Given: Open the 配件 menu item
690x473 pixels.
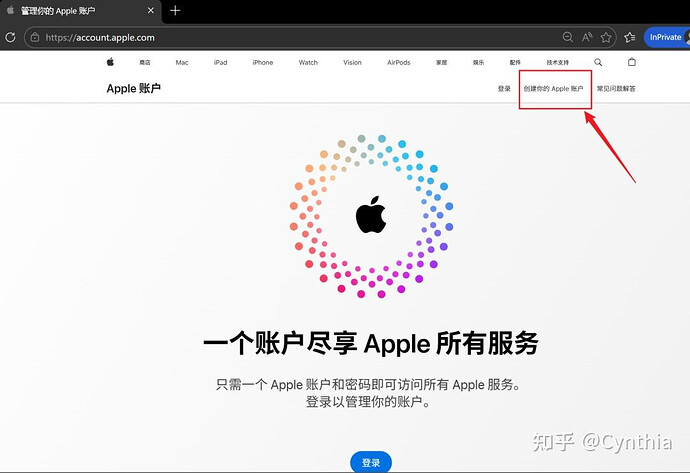Looking at the screenshot, I should coord(515,62).
